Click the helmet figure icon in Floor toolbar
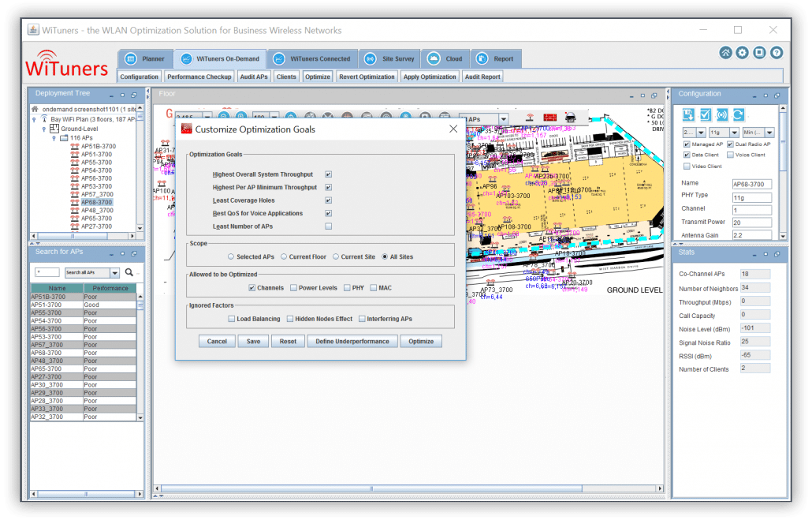This screenshot has width=812, height=520. tap(570, 118)
